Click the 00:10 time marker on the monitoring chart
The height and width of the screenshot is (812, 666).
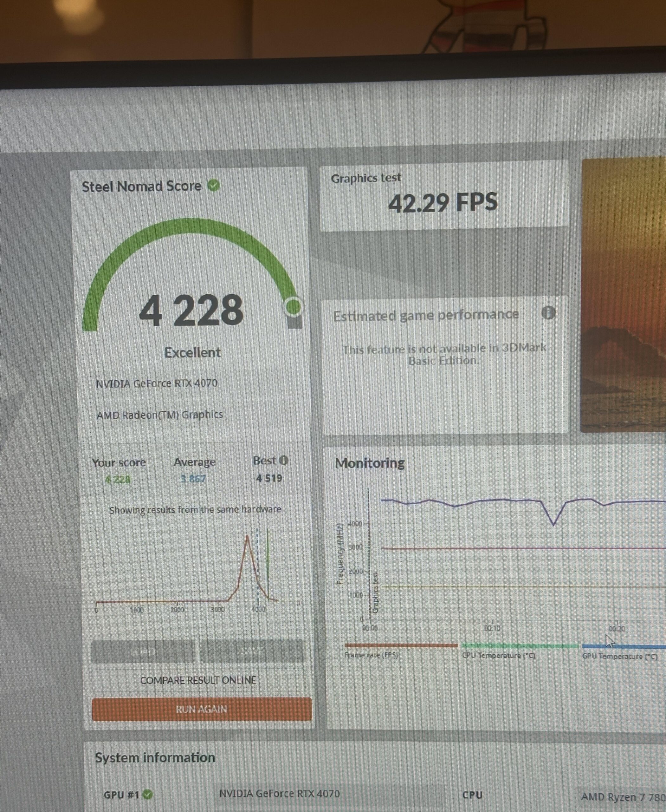click(x=492, y=628)
